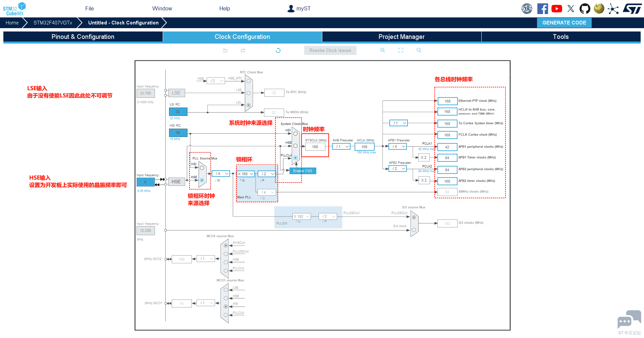The width and height of the screenshot is (644, 338).
Task: Open the GitHub icon
Action: coord(585,9)
